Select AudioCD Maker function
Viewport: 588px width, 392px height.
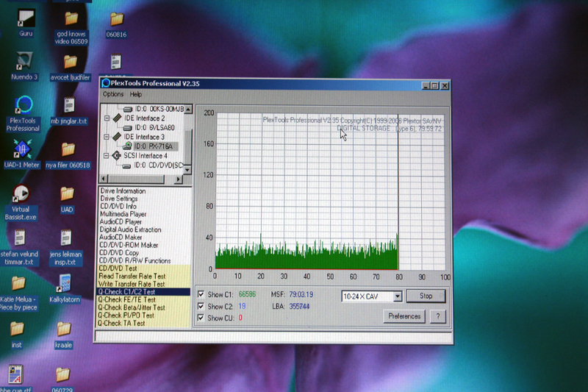121,238
